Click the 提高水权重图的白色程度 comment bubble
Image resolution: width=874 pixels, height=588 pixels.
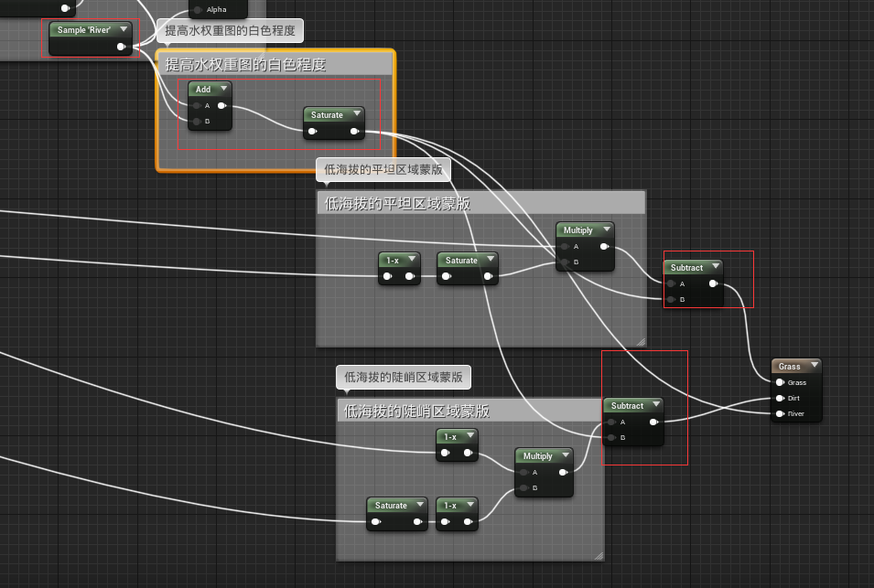(231, 30)
